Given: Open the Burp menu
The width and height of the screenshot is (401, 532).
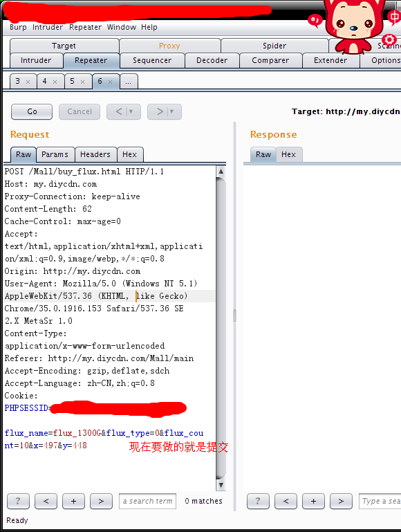Looking at the screenshot, I should coord(18,27).
